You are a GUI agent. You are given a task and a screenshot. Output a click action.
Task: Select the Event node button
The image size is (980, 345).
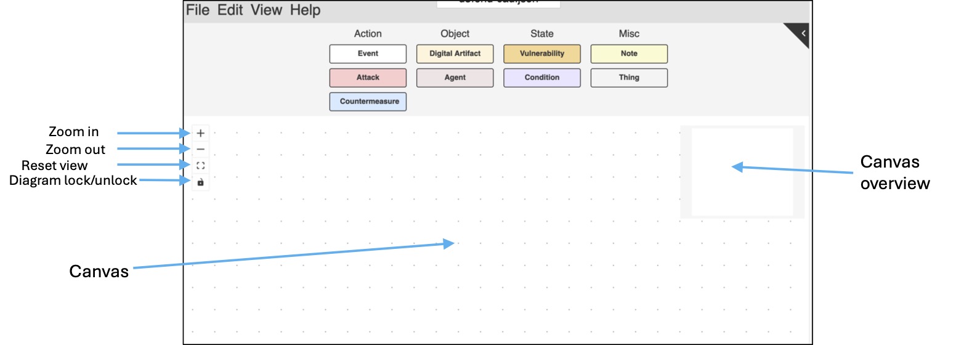[368, 54]
